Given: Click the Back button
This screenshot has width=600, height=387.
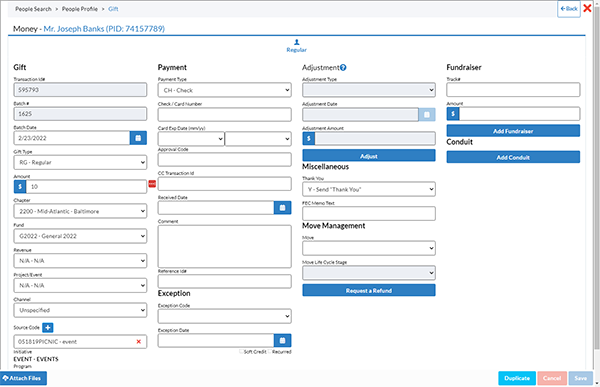Looking at the screenshot, I should pos(569,9).
